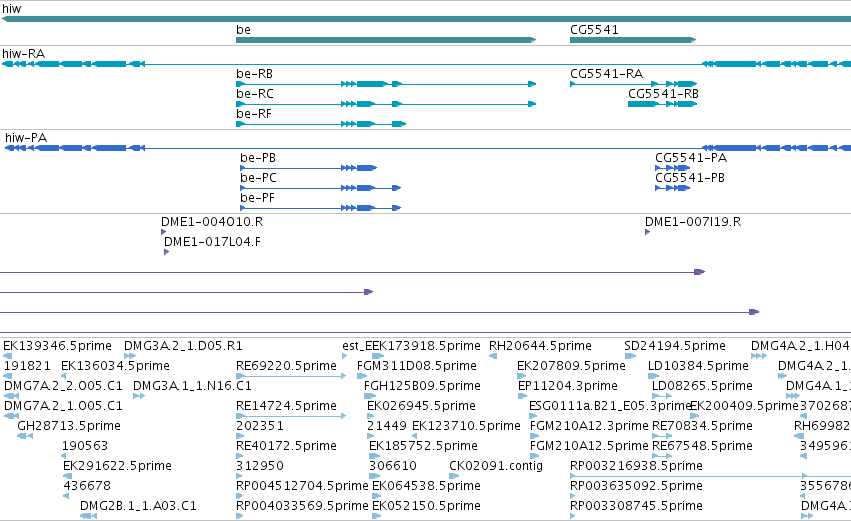Click the 190563 feature label
Screen dimensions: 851x521
85,447
